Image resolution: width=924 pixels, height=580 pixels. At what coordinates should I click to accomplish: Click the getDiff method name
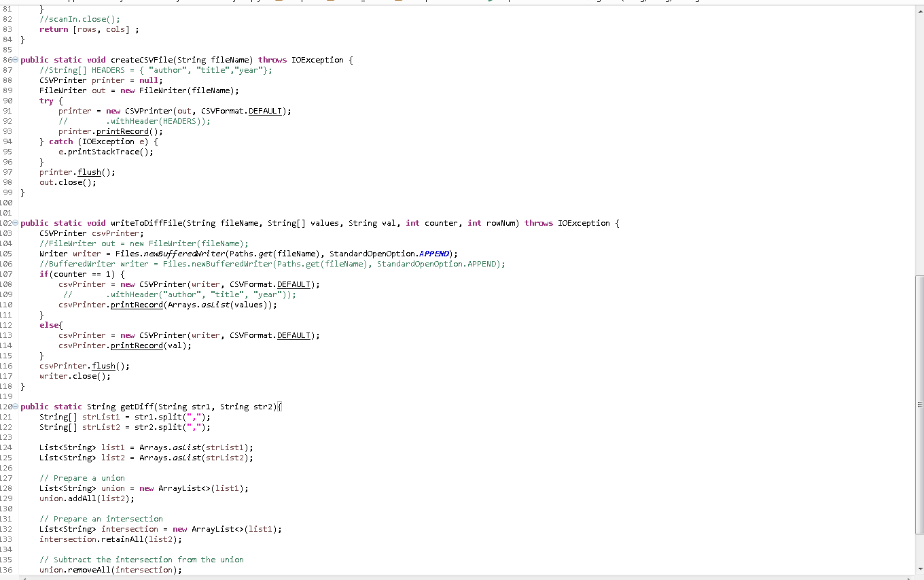point(137,407)
